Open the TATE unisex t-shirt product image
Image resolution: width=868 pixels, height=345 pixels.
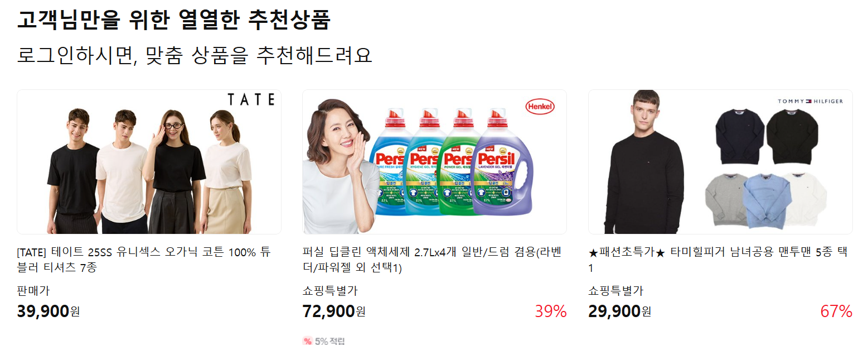pos(149,162)
